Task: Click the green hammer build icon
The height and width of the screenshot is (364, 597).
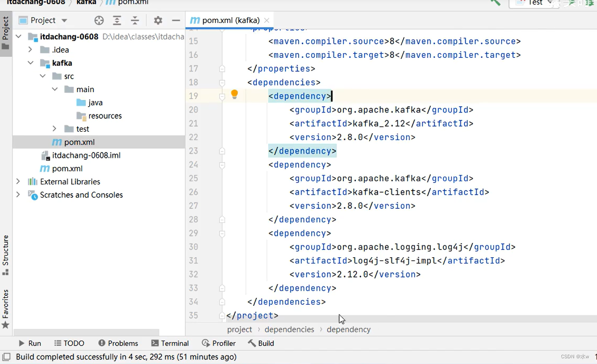Action: coord(495,3)
